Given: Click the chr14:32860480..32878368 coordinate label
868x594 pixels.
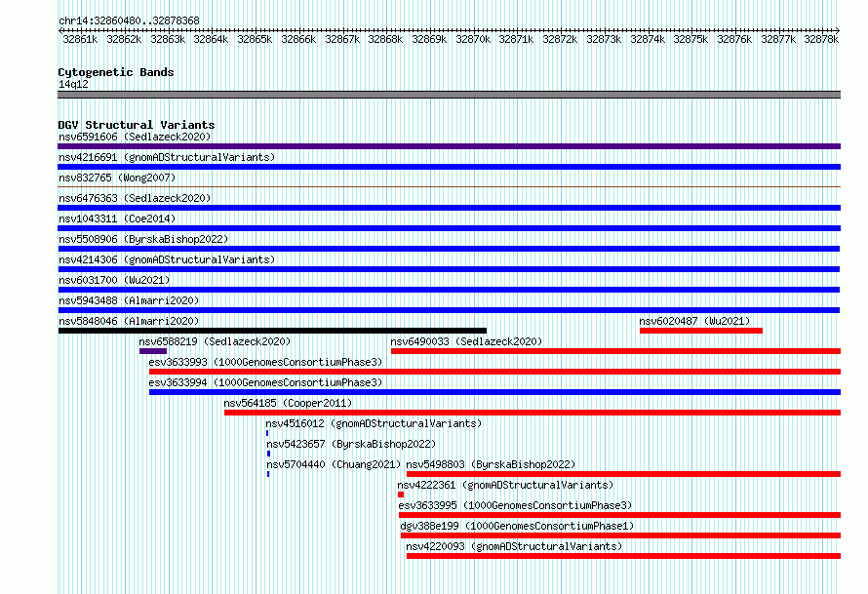Looking at the screenshot, I should pyautogui.click(x=129, y=20).
